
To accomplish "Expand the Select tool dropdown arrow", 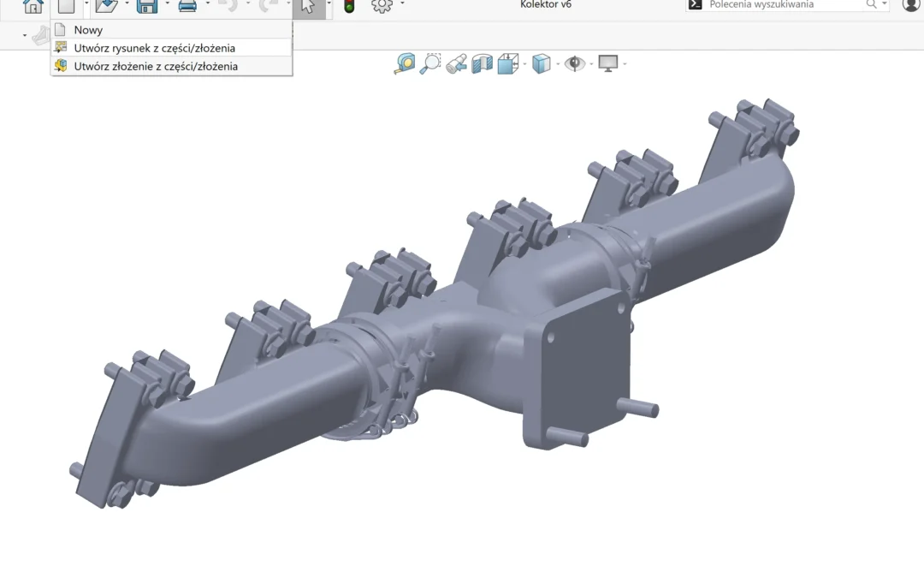I will pyautogui.click(x=329, y=4).
